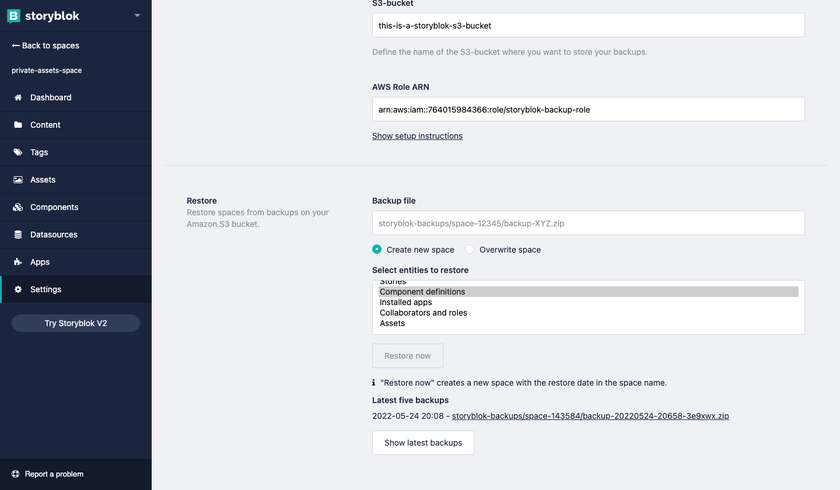Screen dimensions: 840x490
Task: Open Content via its folder icon
Action: pyautogui.click(x=18, y=125)
